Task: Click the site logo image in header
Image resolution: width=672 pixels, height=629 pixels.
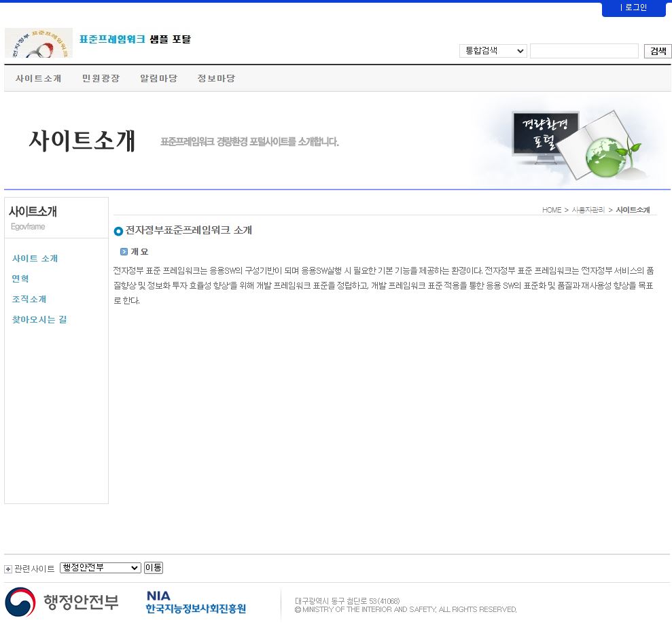Action: tap(39, 43)
